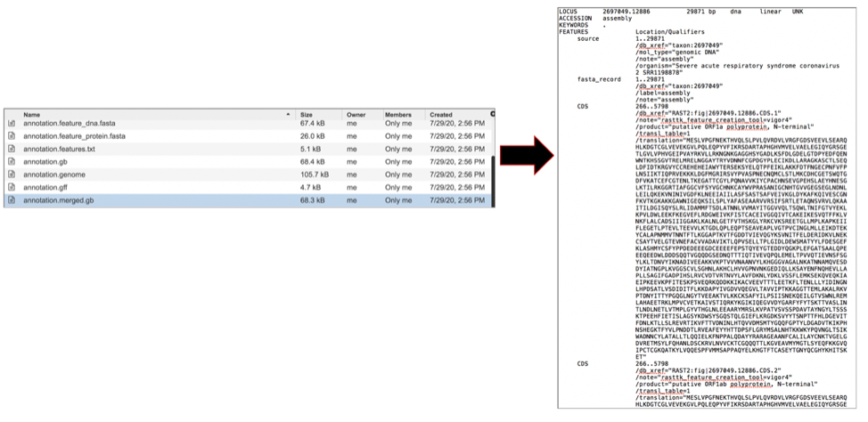This screenshot has height=422, width=868.
Task: Select annotation.gff file name
Action: click(45, 188)
